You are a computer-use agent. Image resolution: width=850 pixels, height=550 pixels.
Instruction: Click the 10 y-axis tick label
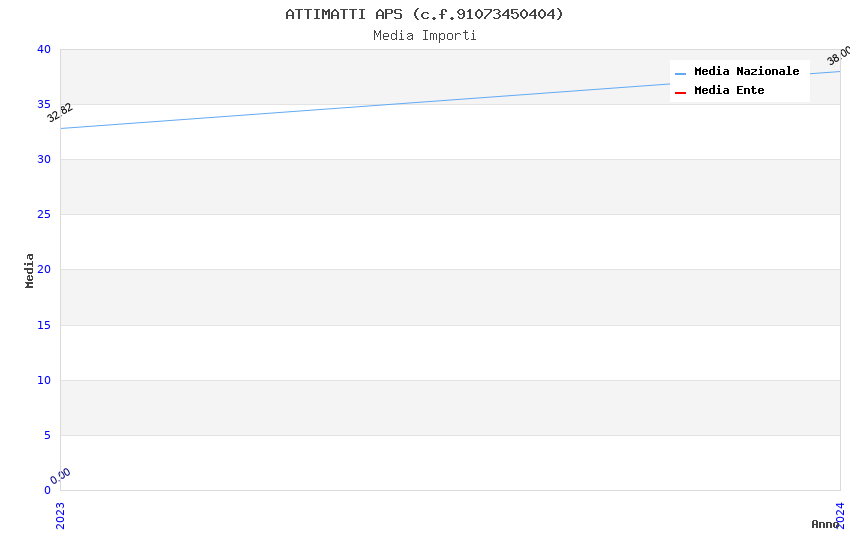44,380
